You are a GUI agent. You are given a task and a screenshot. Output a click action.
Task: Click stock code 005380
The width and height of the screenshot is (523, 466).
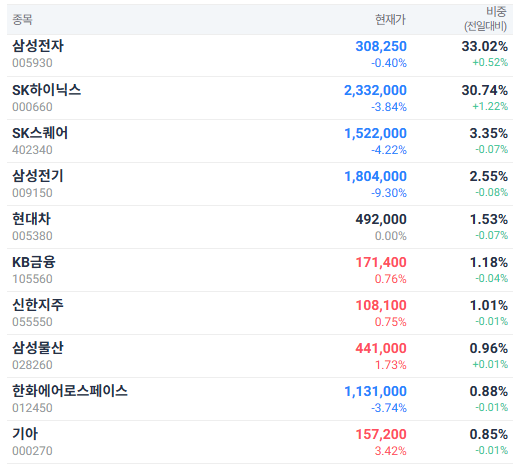coord(32,236)
